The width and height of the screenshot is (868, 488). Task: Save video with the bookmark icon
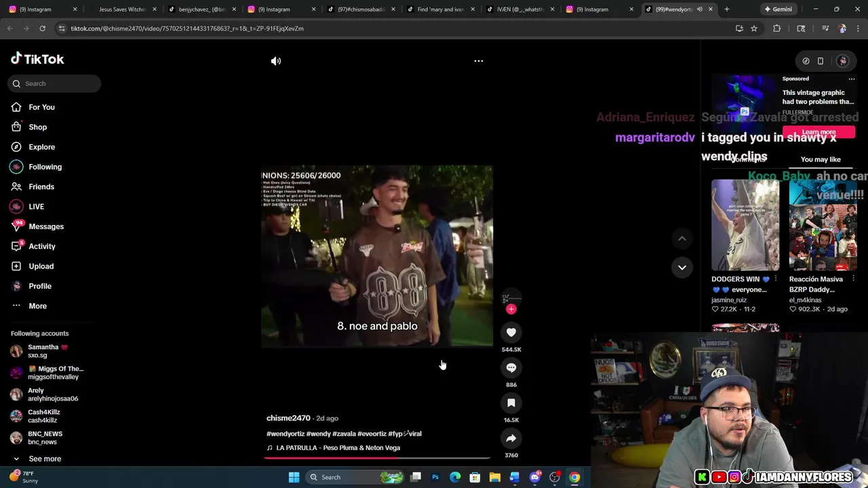tap(511, 403)
